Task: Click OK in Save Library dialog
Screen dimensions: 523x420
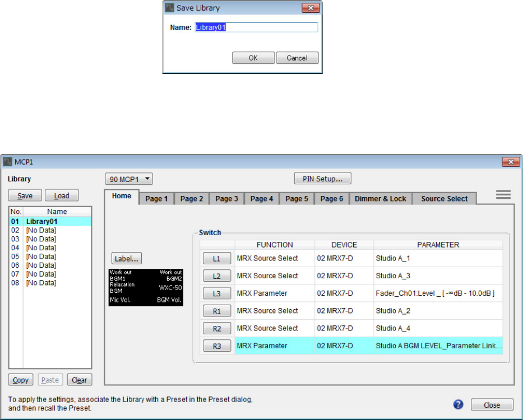Action: tap(253, 58)
